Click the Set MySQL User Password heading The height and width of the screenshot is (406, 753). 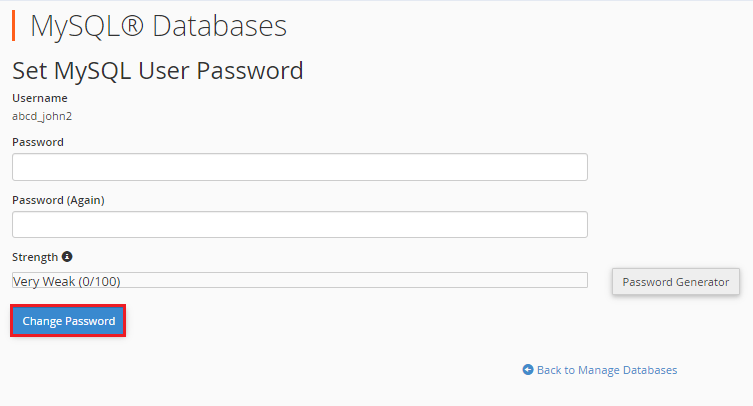[x=157, y=71]
